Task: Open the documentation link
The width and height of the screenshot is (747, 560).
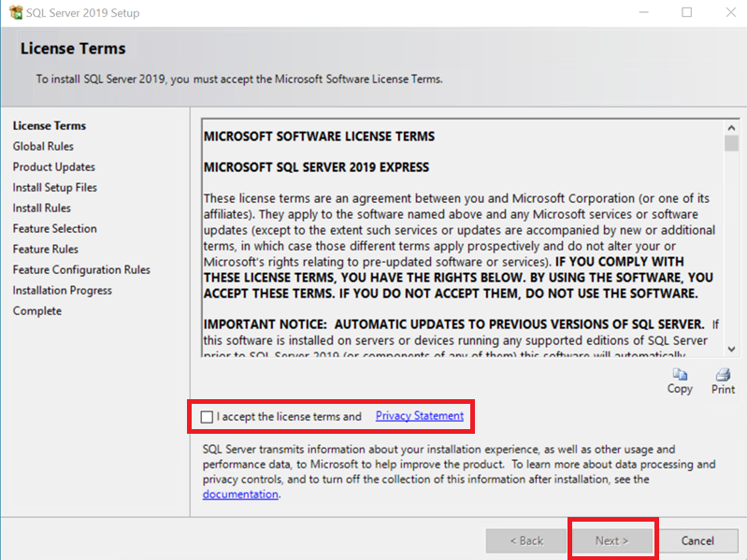Action: [x=240, y=495]
